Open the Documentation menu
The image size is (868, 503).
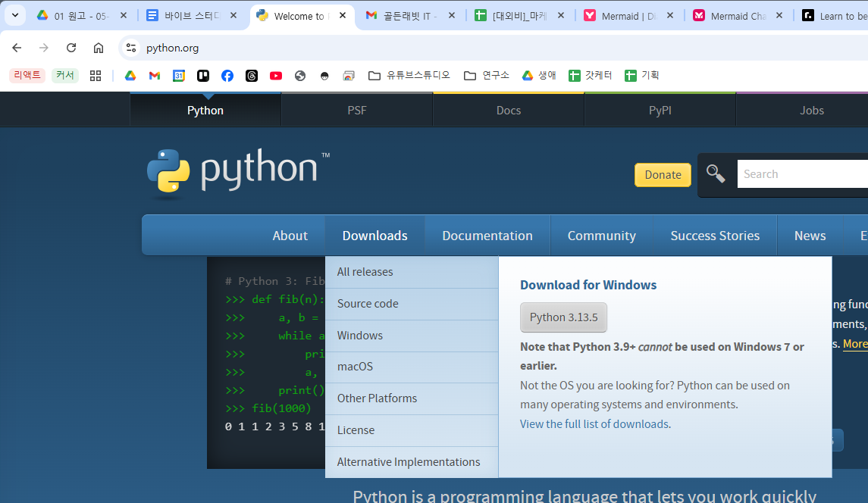pyautogui.click(x=487, y=236)
